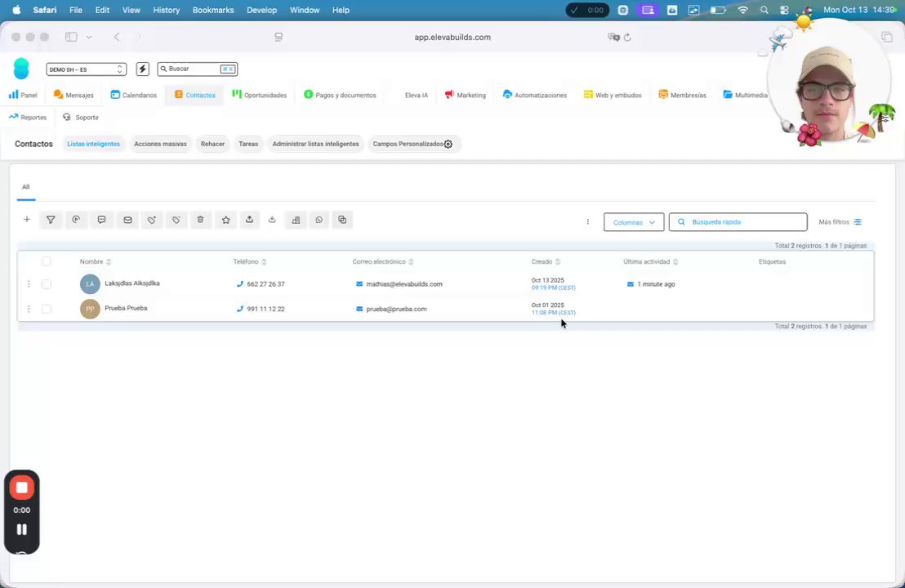This screenshot has height=588, width=905.
Task: Click the building company icon in toolbar
Action: coord(296,220)
